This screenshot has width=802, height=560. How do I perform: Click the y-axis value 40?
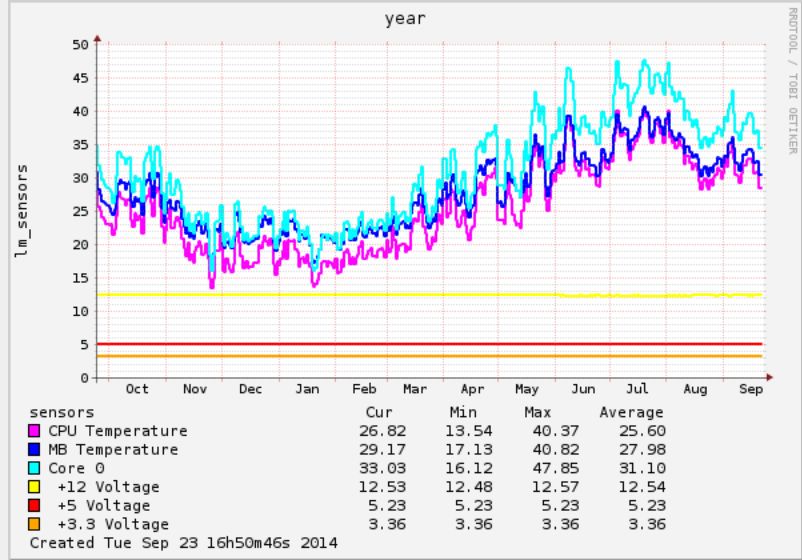[x=80, y=111]
